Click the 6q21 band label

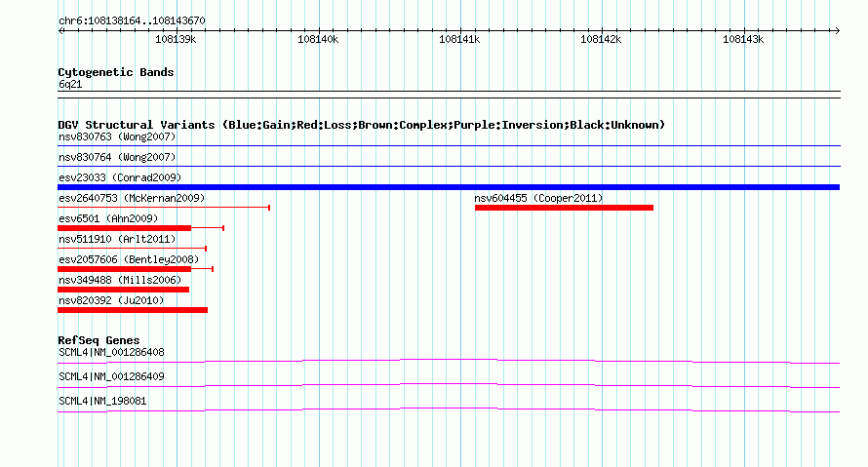point(70,84)
